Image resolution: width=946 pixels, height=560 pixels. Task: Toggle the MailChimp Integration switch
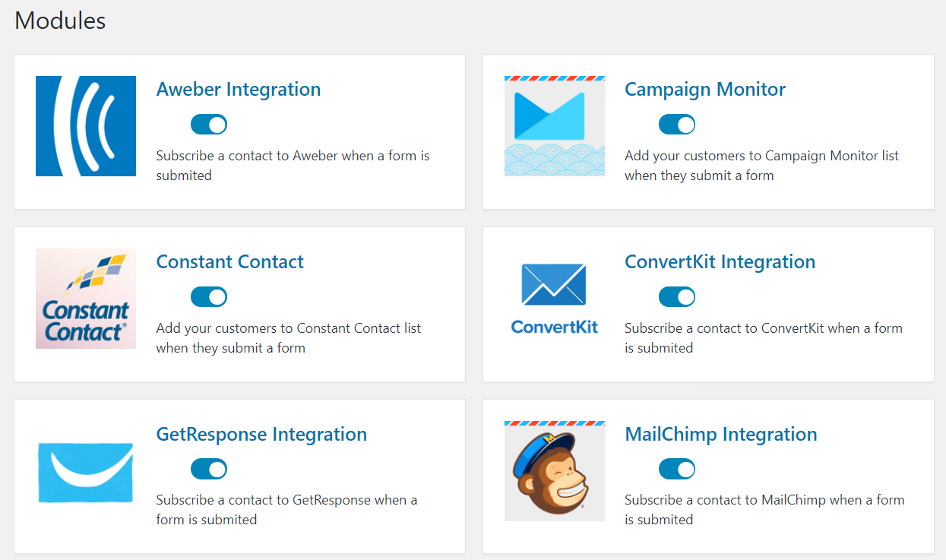677,470
